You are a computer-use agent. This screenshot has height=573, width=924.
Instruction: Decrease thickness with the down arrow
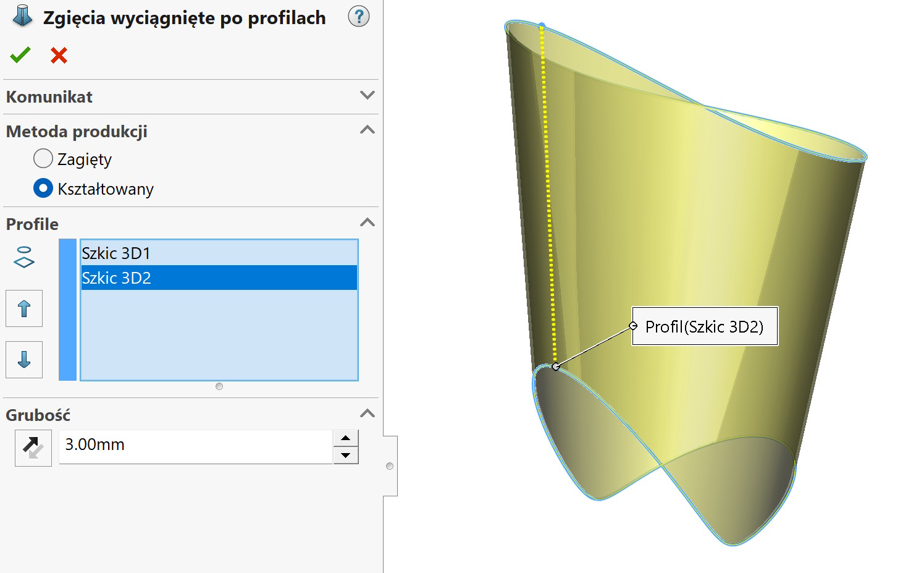[x=345, y=456]
